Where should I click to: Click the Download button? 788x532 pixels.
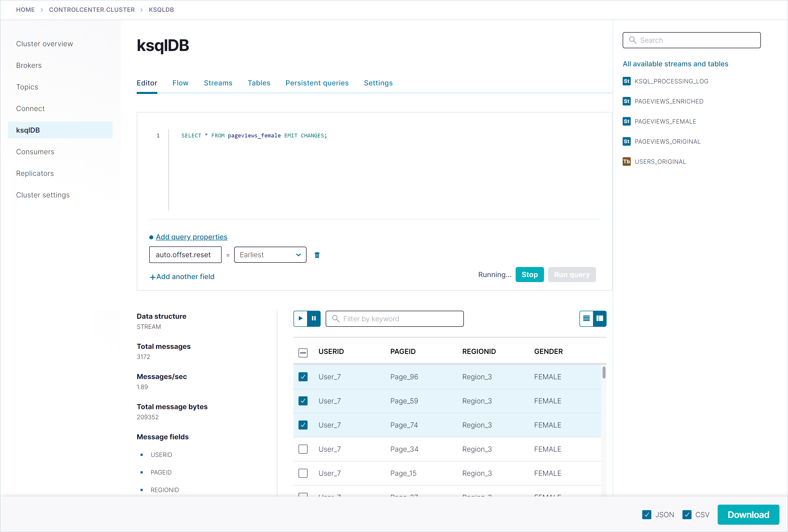click(748, 515)
